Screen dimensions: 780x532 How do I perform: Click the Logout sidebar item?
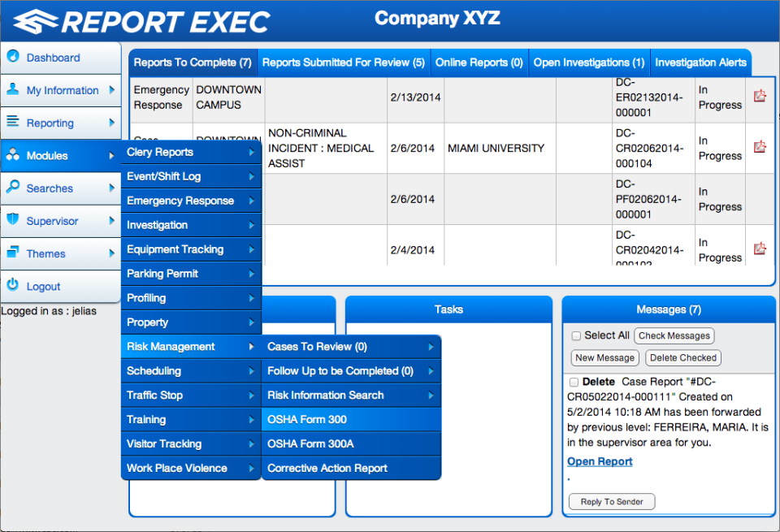[61, 287]
